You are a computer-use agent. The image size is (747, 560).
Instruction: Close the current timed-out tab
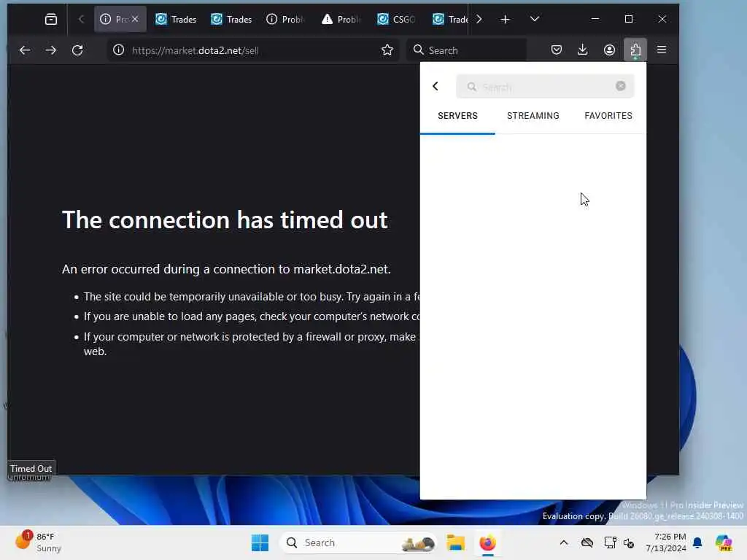(135, 19)
